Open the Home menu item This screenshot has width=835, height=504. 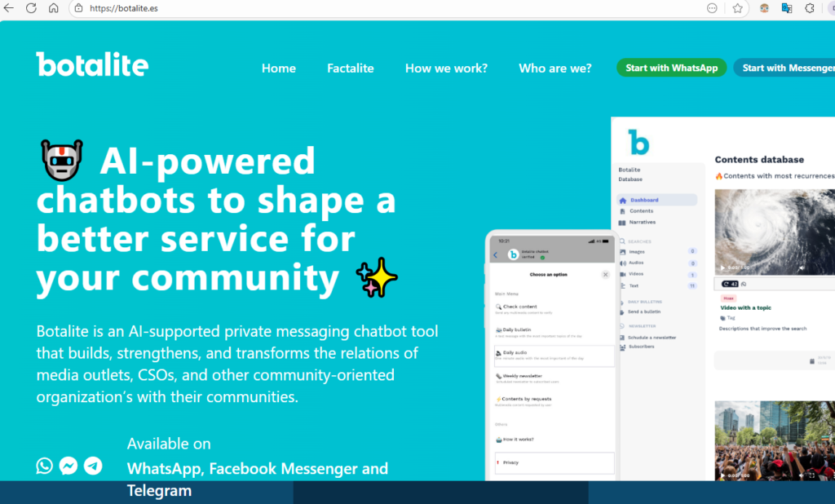pos(278,69)
